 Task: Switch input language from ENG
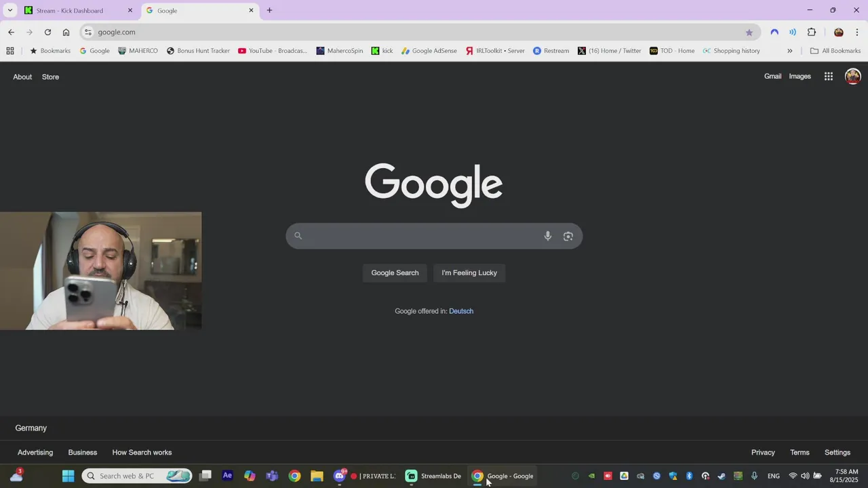(x=774, y=476)
